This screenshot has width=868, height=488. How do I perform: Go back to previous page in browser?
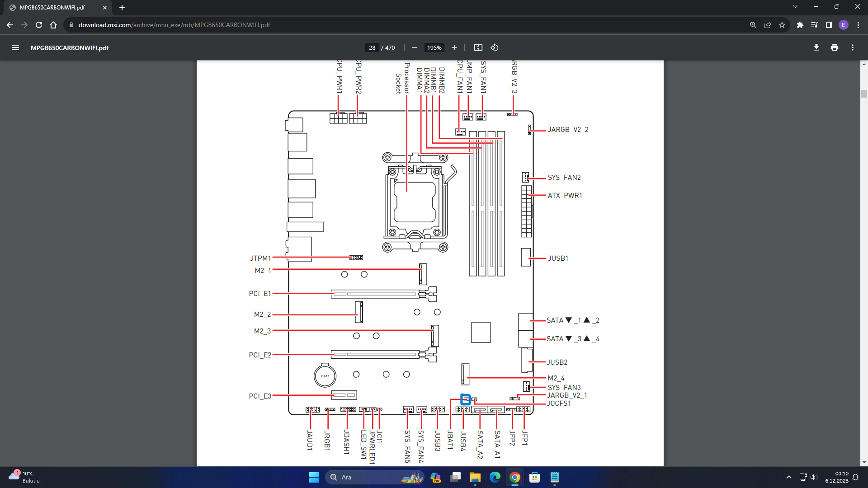coord(10,25)
